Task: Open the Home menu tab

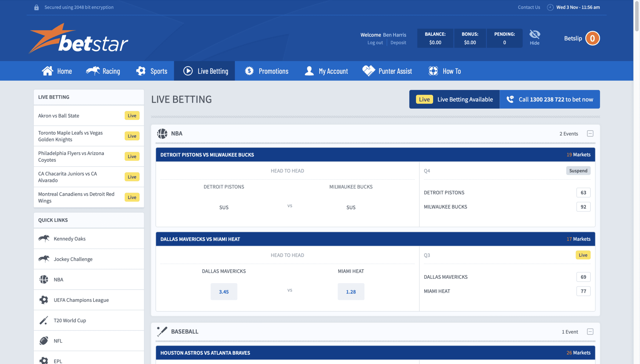Action: [57, 71]
